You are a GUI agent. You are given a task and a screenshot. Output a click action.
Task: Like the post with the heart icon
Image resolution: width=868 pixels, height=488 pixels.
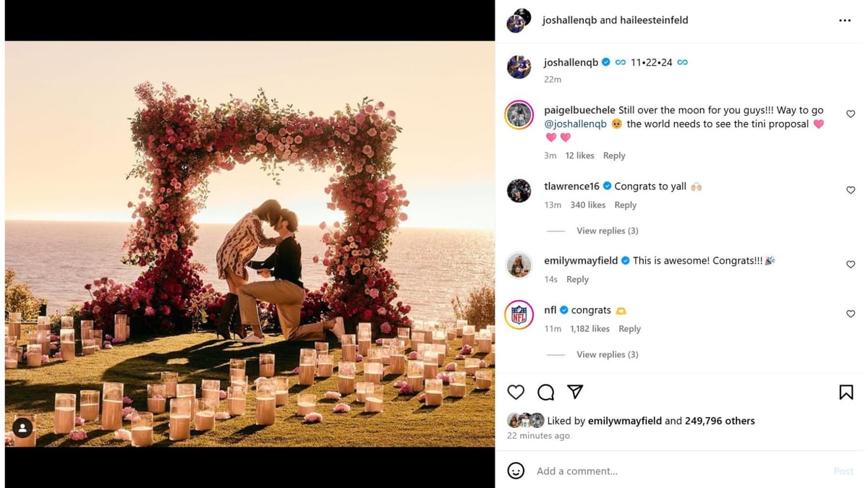(515, 392)
